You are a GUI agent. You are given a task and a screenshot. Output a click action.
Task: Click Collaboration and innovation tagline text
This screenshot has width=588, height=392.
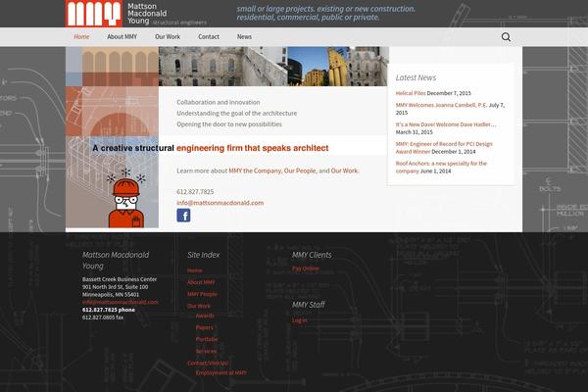219,102
